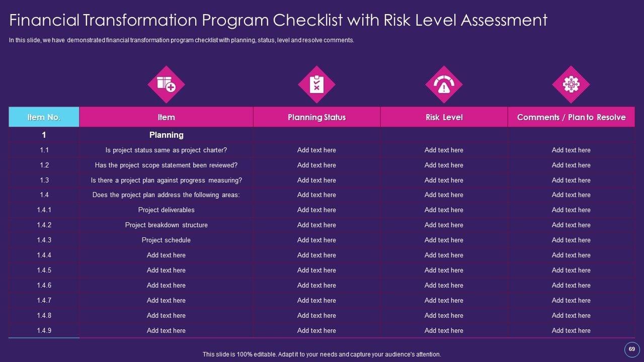Click the Project deliverables cell
The width and height of the screenshot is (644, 362).
(x=166, y=210)
